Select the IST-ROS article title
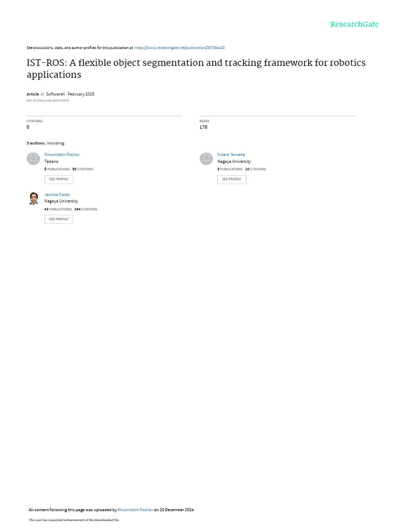This screenshot has width=399, height=532. [196, 69]
